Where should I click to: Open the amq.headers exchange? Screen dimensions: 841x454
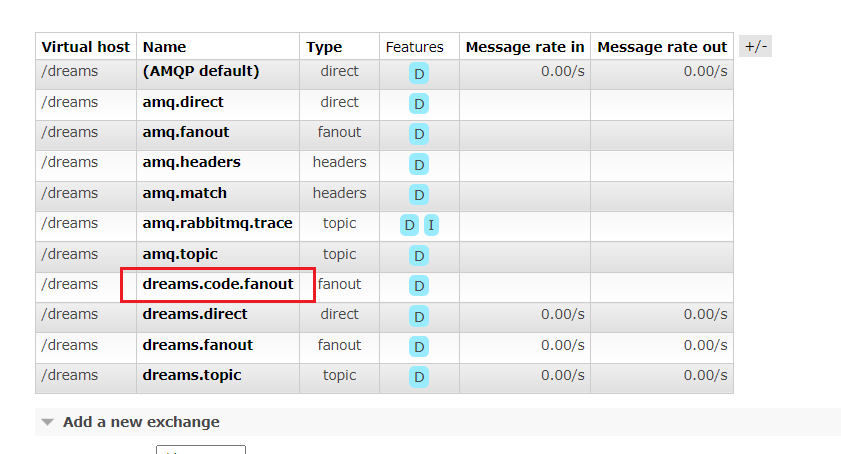191,162
